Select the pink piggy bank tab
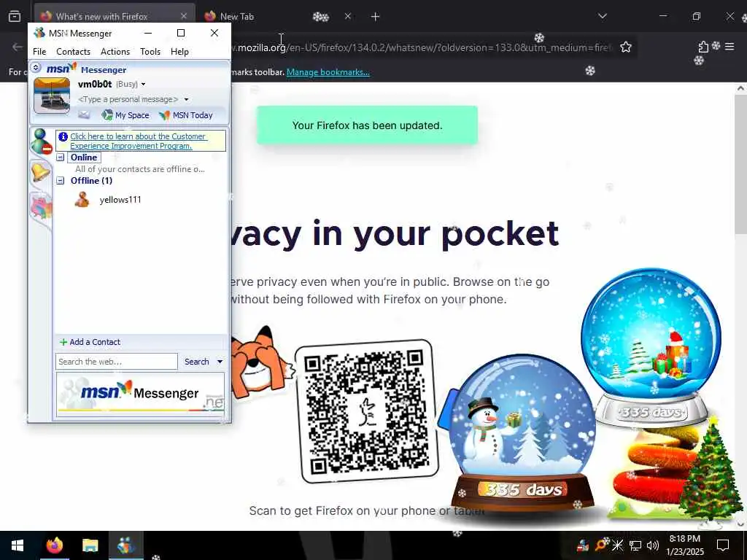This screenshot has height=560, width=747. click(41, 206)
